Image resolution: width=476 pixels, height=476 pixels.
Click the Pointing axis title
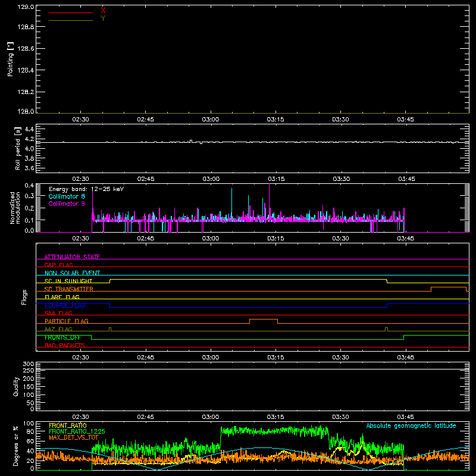[10, 59]
